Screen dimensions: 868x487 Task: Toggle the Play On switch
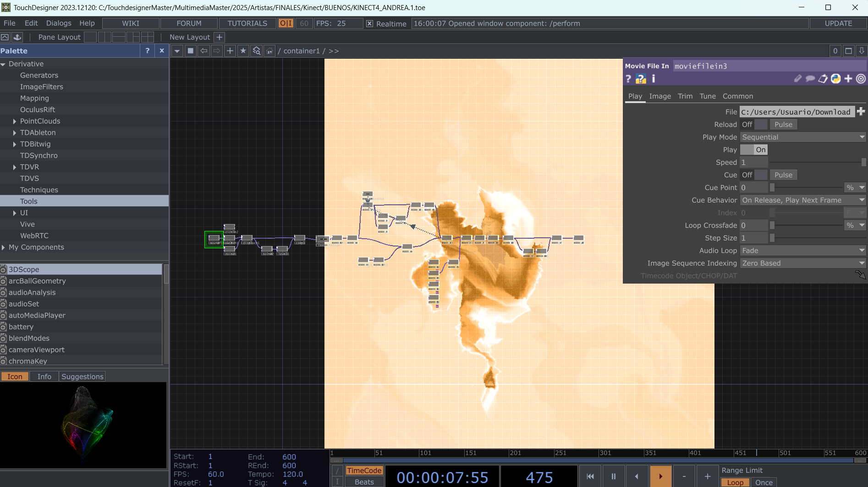(754, 150)
